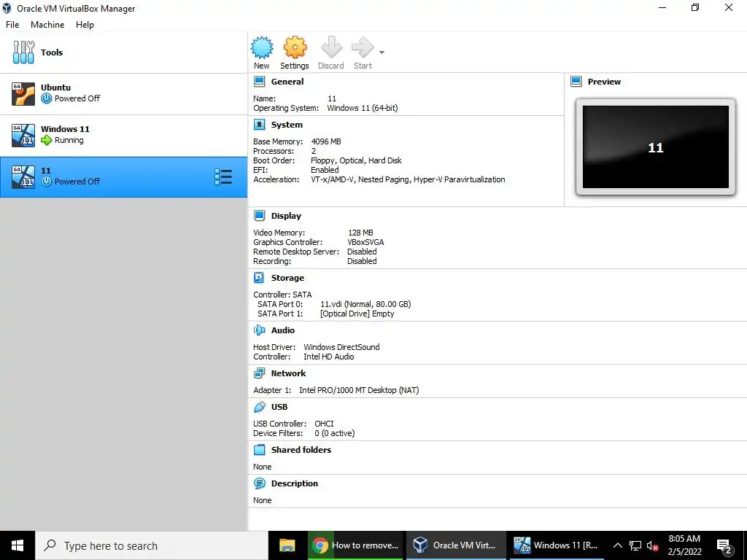Open the Shared folders heading link
The image size is (747, 560).
click(301, 449)
